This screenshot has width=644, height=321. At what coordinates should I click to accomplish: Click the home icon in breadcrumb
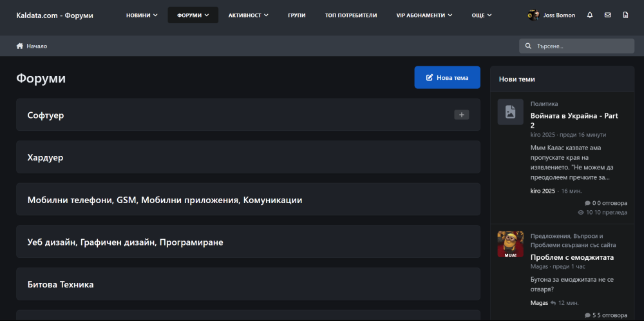click(19, 46)
